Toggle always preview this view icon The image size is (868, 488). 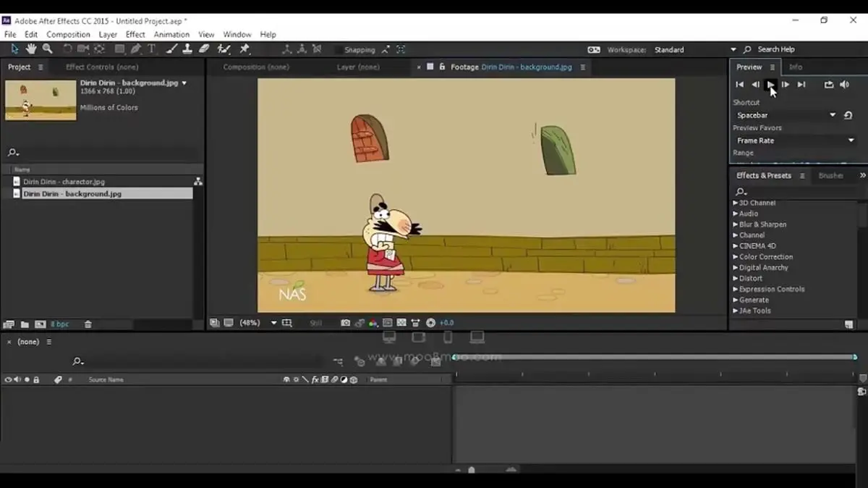coord(214,323)
